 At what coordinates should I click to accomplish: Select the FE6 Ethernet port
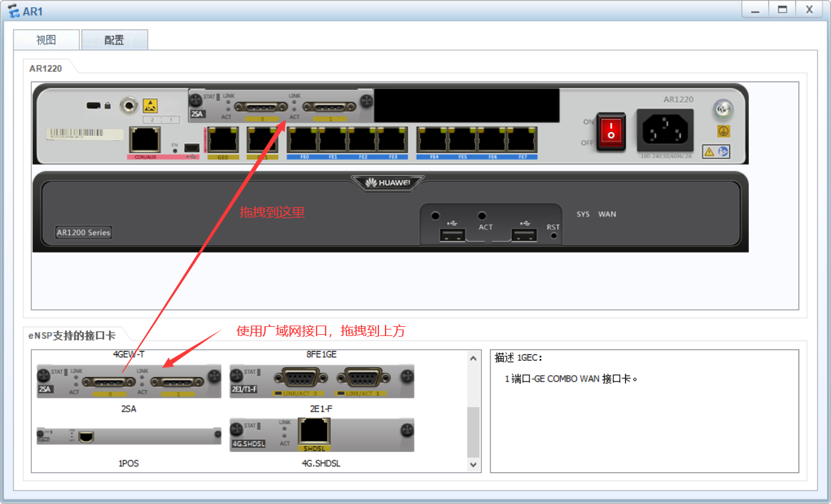(x=492, y=140)
